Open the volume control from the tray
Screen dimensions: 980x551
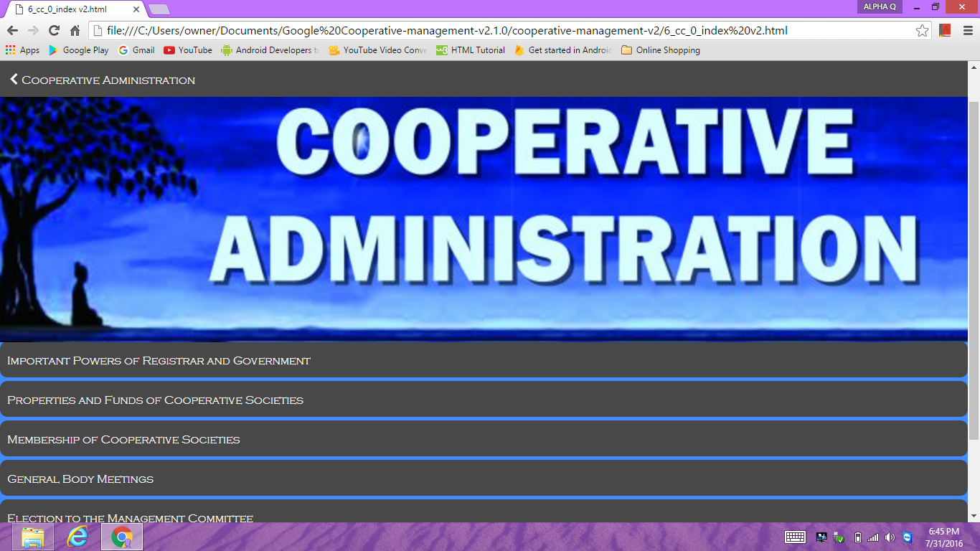tap(890, 536)
